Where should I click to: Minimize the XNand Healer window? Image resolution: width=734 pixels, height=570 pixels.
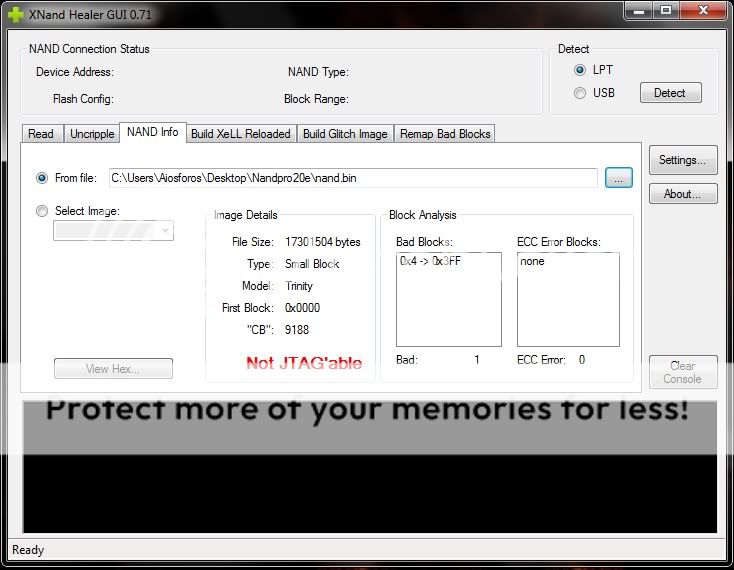point(637,11)
